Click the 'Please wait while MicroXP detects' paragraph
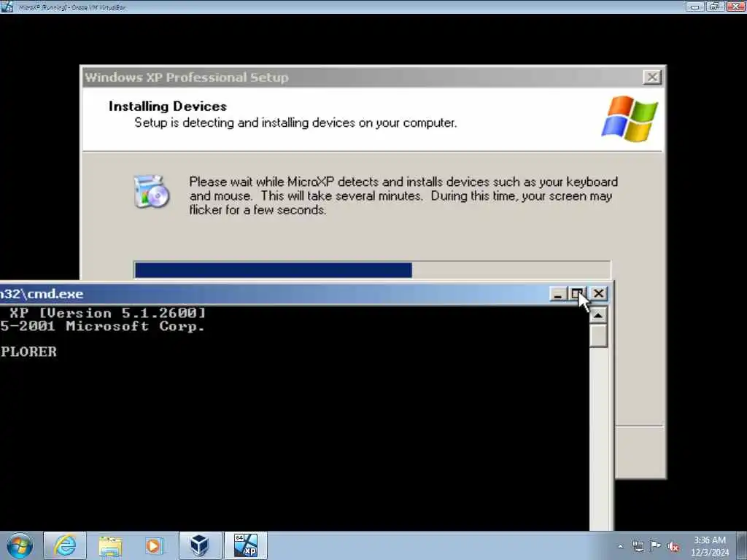 coord(403,195)
